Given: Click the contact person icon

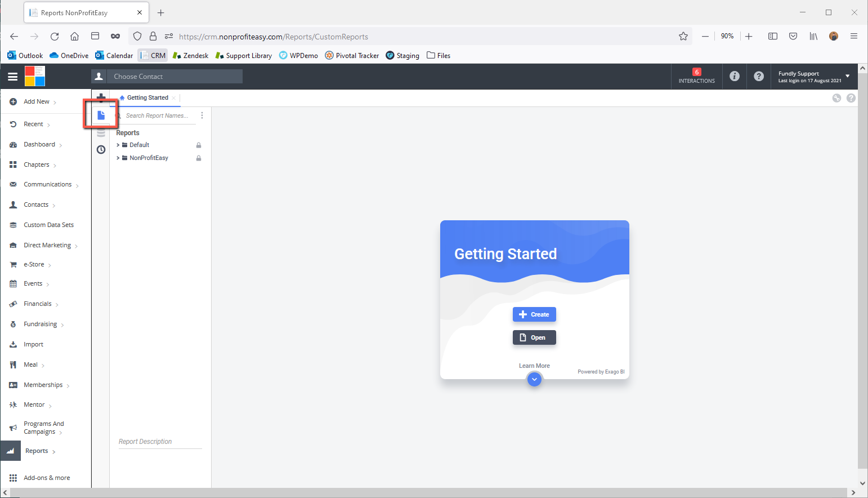Looking at the screenshot, I should pos(99,77).
